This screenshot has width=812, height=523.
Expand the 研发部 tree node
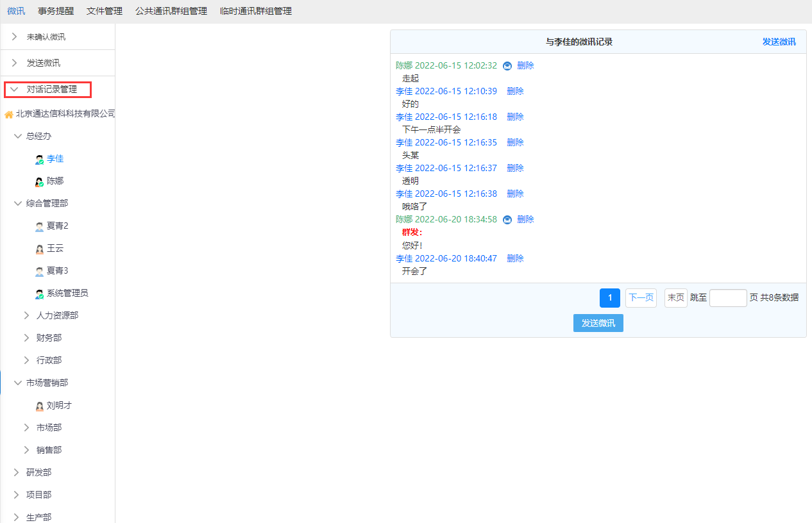(17, 472)
